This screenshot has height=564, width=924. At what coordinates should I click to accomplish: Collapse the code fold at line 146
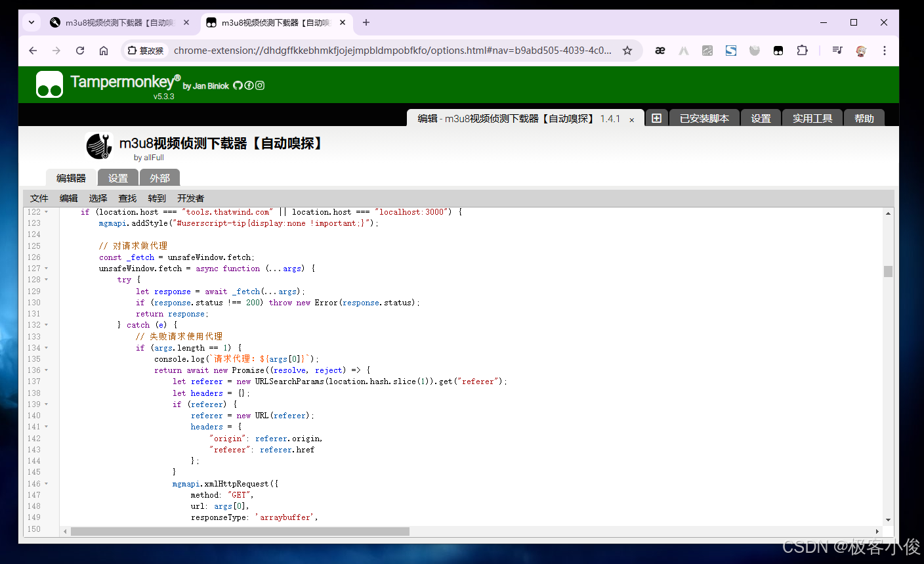[x=47, y=484]
